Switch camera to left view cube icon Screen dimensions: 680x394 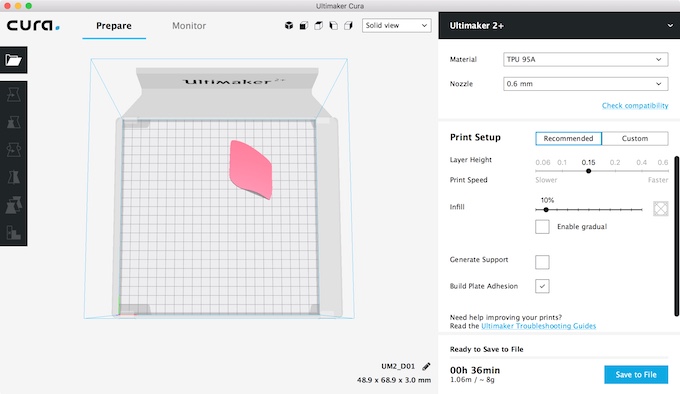[333, 26]
